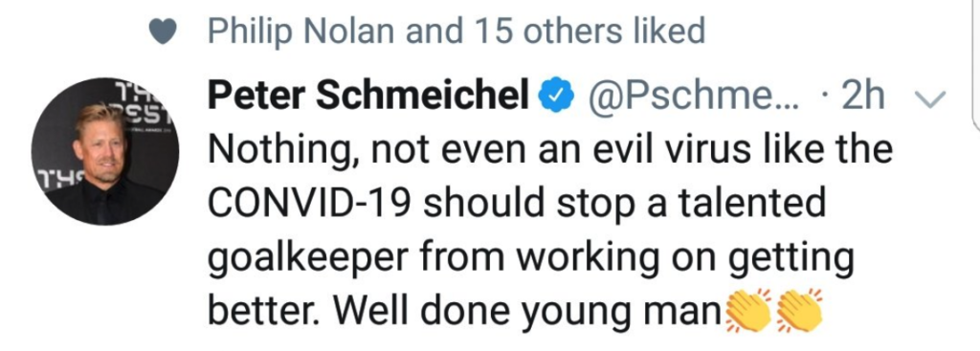980x351 pixels.
Task: Open the 2h timestamp link
Action: pyautogui.click(x=863, y=97)
